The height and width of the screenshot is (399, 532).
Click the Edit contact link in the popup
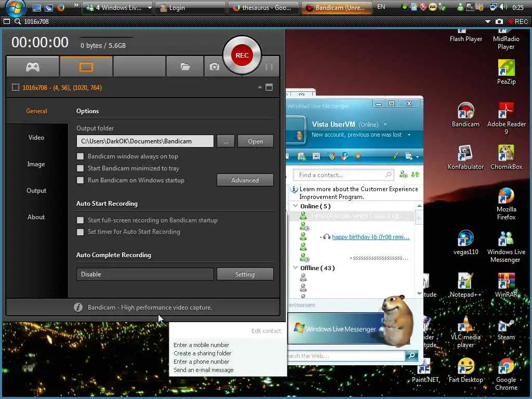pos(266,331)
